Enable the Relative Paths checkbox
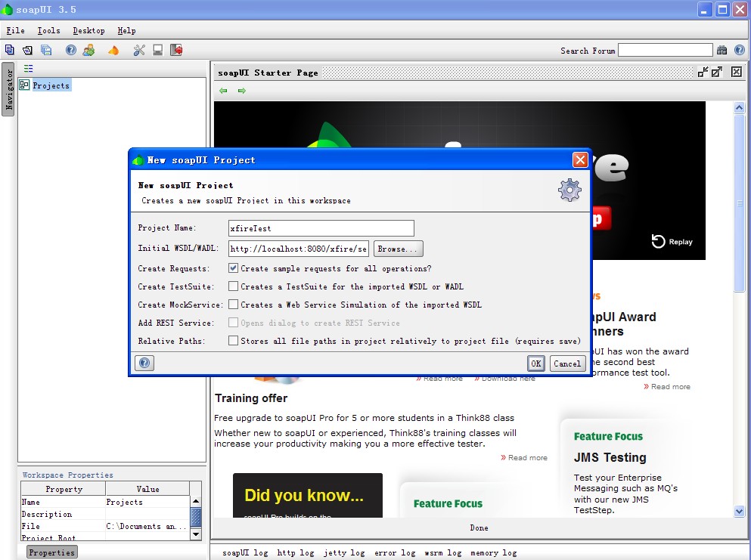Viewport: 751px width, 560px height. coord(233,341)
